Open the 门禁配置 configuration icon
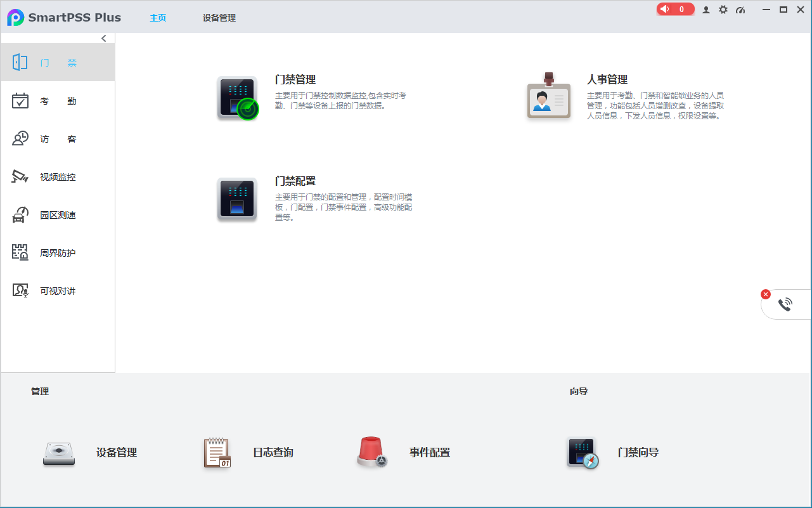This screenshot has height=508, width=812. 237,199
